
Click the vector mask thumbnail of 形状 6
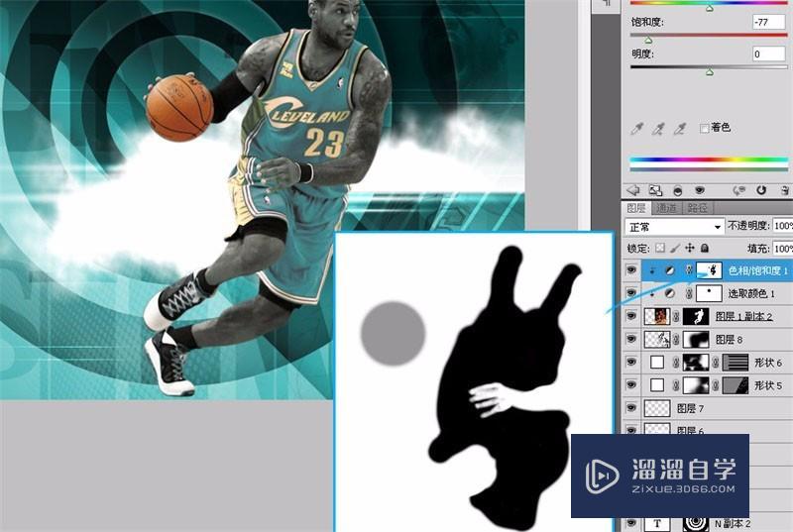(736, 363)
